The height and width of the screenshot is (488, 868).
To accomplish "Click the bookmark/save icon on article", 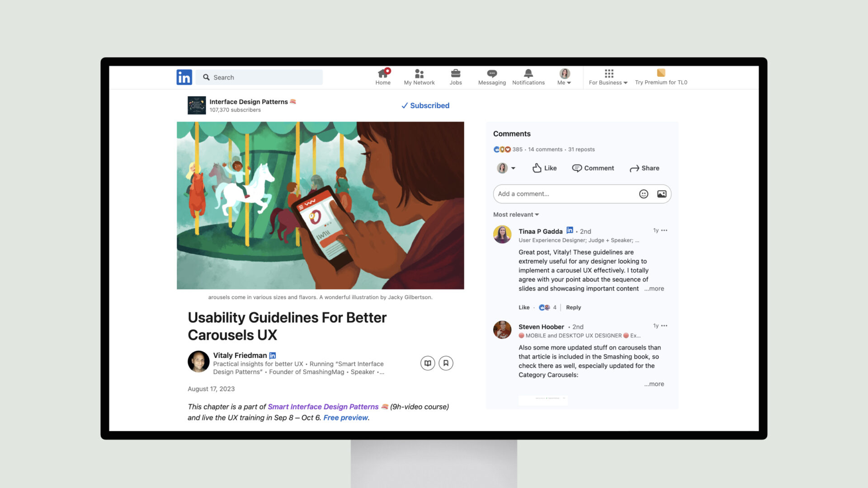I will [446, 362].
